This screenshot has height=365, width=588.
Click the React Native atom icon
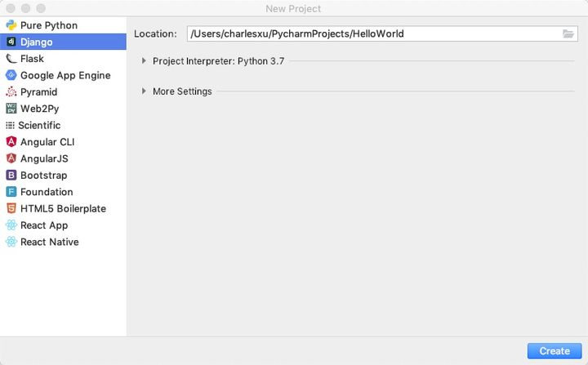coord(11,242)
